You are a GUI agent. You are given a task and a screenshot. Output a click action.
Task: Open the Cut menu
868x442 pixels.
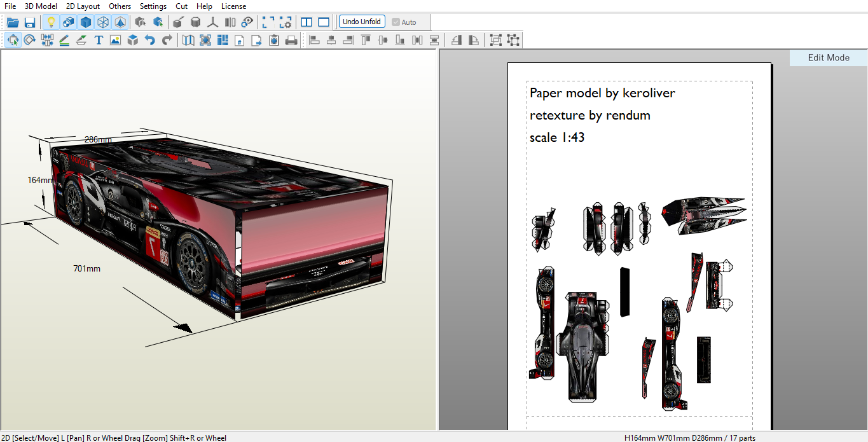pos(181,6)
